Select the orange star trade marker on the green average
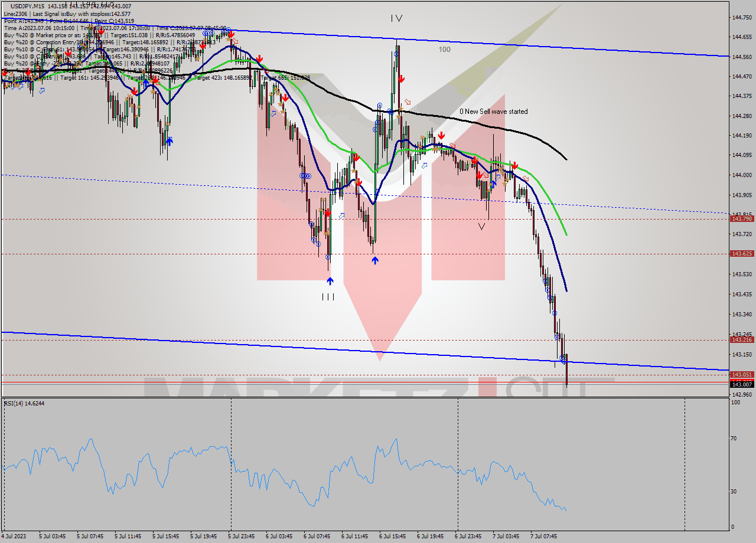 click(435, 149)
